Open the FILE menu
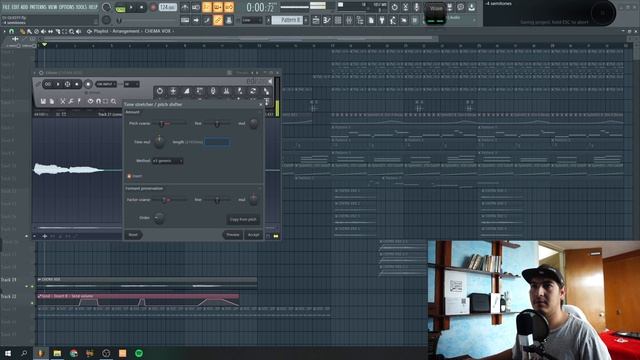640x360 pixels. click(6, 7)
